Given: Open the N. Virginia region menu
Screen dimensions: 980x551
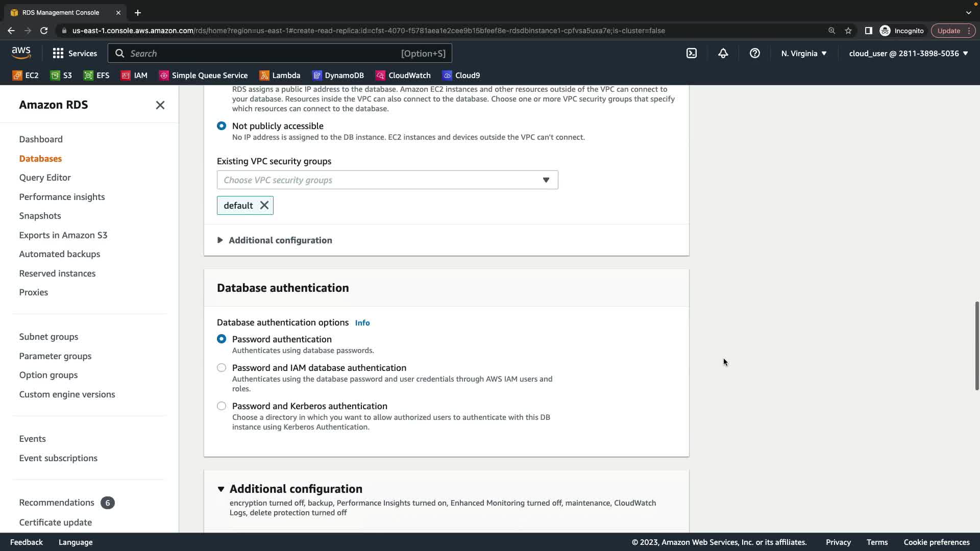Looking at the screenshot, I should (x=803, y=53).
